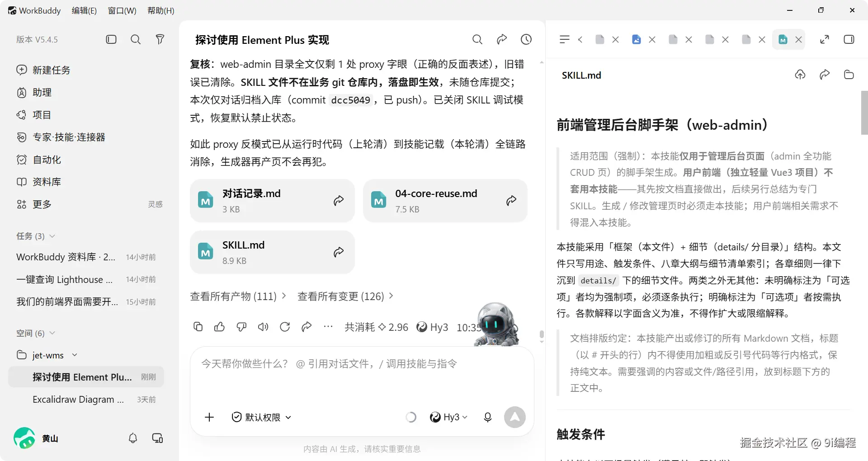Screen dimensions: 868x461
Task: Open 查看所有产物 (111) link
Action: pyautogui.click(x=238, y=296)
